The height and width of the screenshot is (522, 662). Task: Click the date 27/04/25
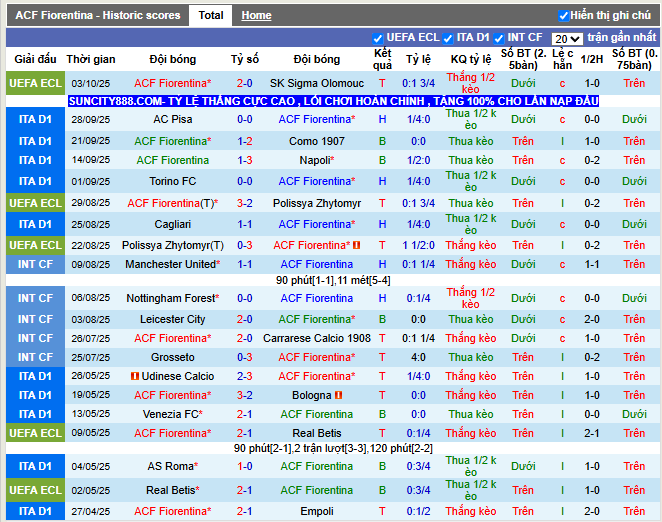click(x=91, y=511)
